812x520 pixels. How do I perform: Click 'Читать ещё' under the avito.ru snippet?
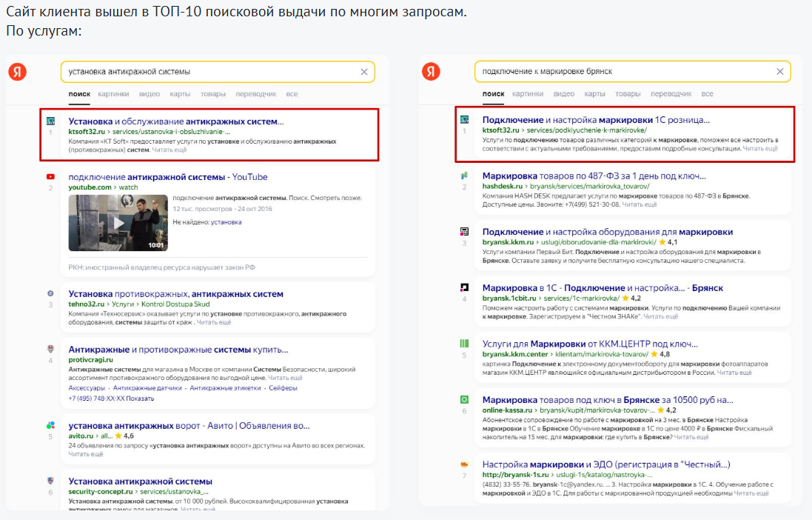tap(86, 454)
